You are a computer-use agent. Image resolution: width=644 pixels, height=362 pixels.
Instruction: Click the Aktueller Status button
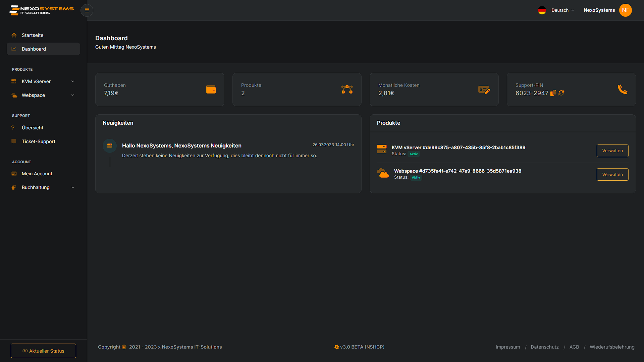coord(43,351)
